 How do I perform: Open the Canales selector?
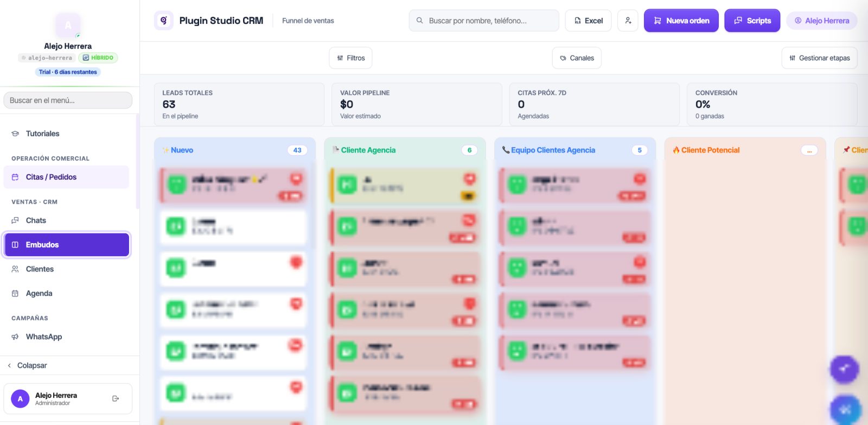(x=577, y=58)
